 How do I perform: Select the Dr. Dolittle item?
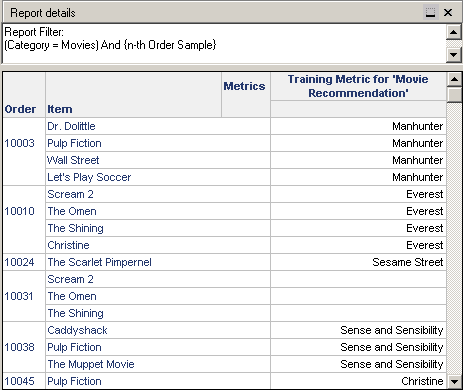click(x=158, y=126)
